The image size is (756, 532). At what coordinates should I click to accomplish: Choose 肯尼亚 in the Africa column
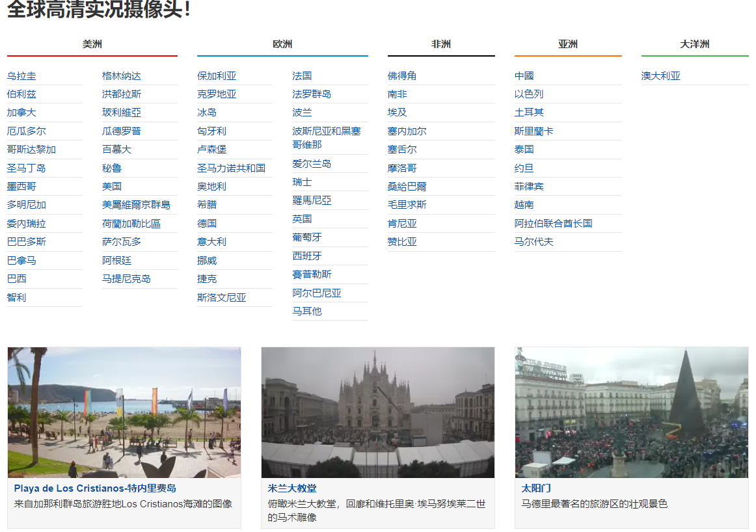(x=402, y=224)
